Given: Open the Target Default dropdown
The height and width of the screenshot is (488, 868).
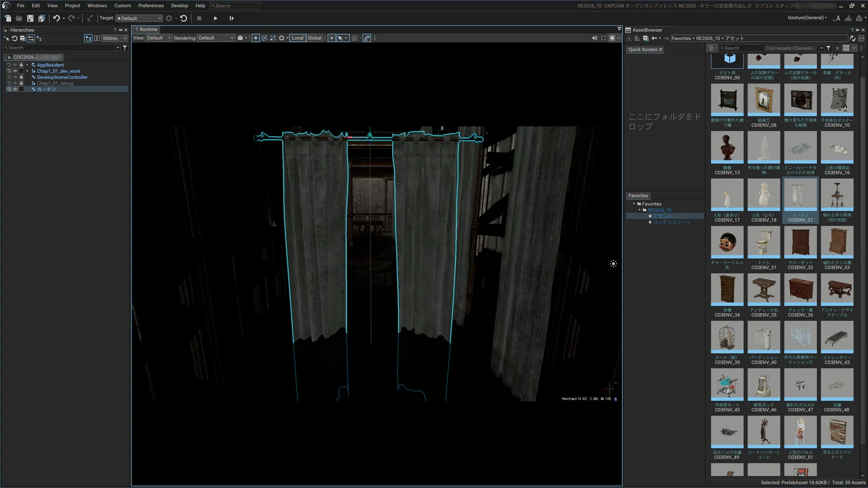Looking at the screenshot, I should pyautogui.click(x=139, y=18).
